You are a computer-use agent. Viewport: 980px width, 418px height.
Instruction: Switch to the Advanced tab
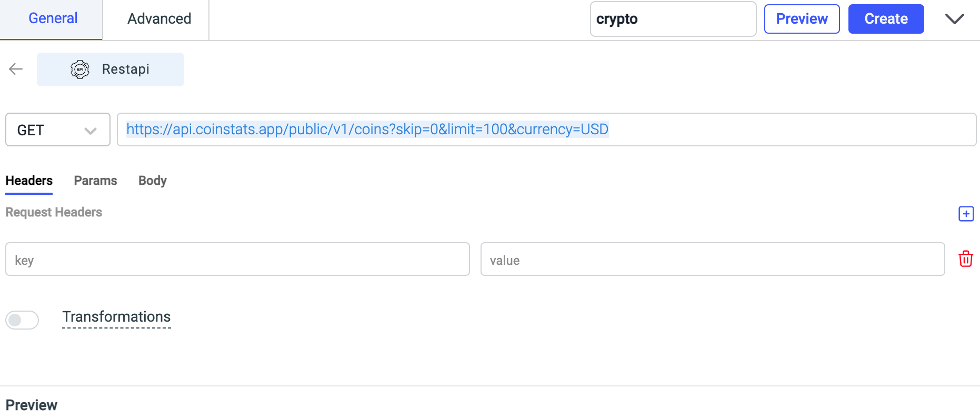tap(159, 19)
